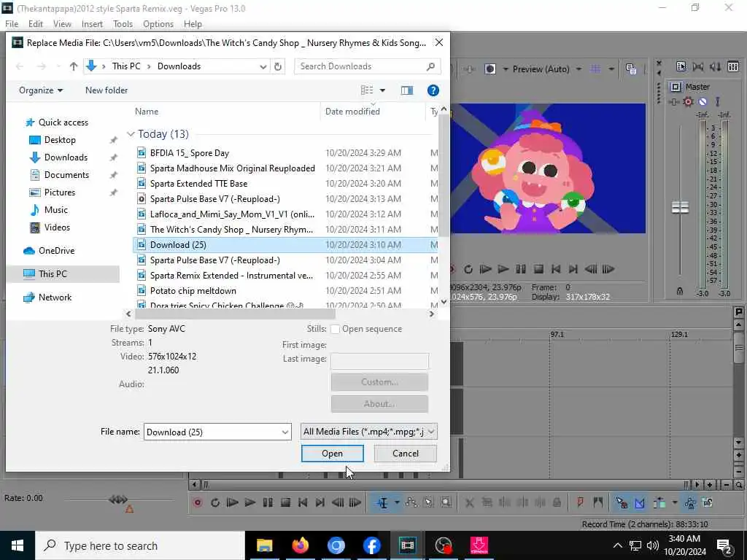Click Stop in the timeline transport bar

tap(285, 502)
